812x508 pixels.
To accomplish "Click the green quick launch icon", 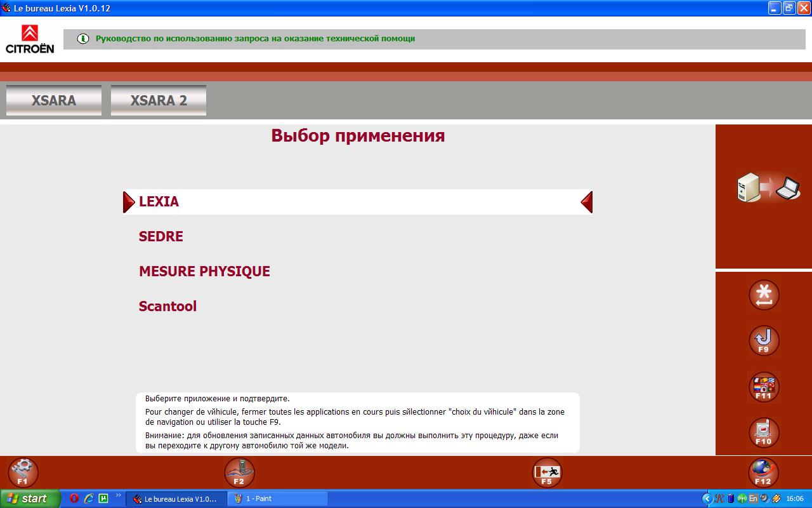I will coord(103,498).
